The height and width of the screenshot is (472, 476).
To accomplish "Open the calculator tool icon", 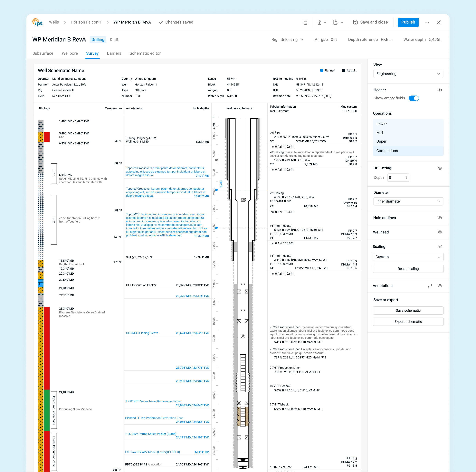I will click(x=306, y=22).
